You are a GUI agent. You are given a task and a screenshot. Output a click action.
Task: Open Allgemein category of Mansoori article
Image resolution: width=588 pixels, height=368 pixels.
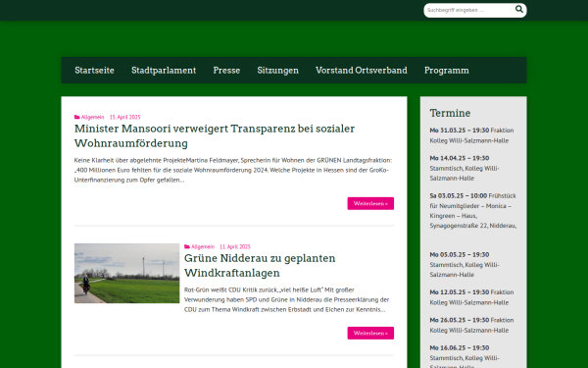click(93, 117)
